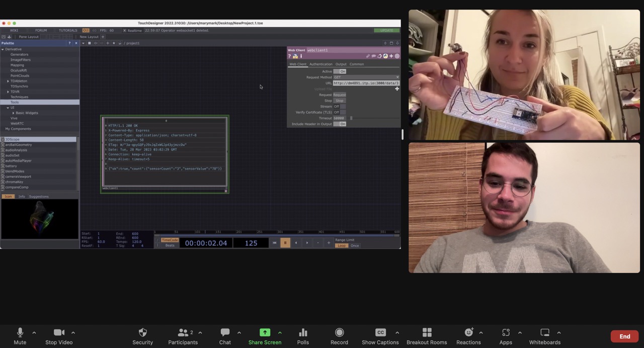
Task: Switch to the Info tab in Palette preview
Action: tap(22, 196)
